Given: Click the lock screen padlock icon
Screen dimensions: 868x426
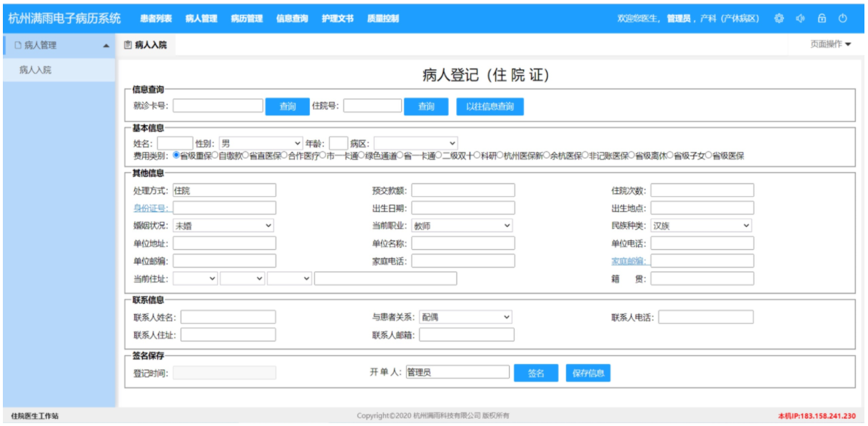Looking at the screenshot, I should (822, 19).
